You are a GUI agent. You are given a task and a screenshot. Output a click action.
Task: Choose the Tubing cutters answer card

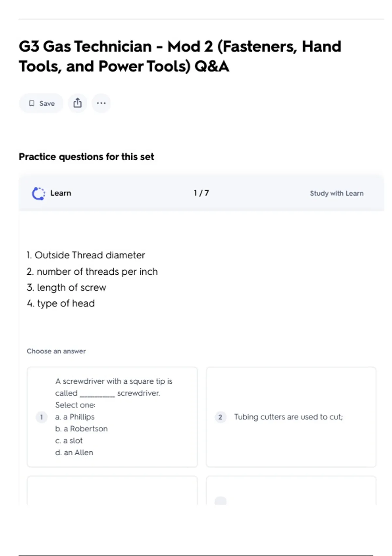pos(291,417)
